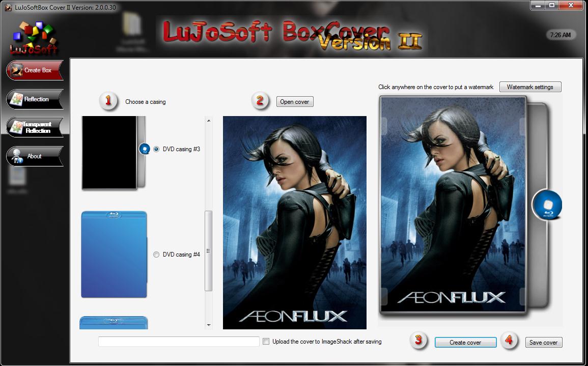The image size is (588, 366).
Task: Click the 7:26 AM clock display
Action: 561,35
